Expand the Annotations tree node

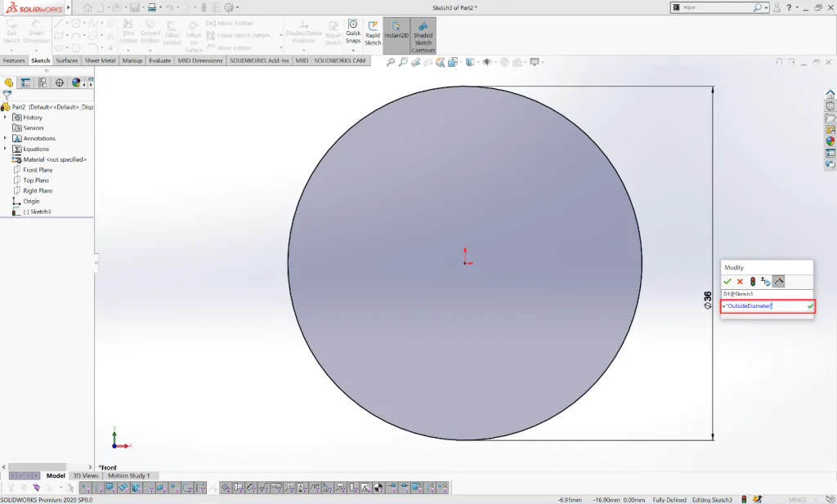(6, 138)
